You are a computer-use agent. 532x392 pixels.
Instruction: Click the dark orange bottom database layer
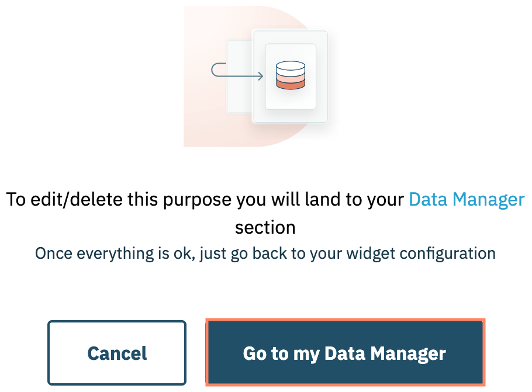291,84
